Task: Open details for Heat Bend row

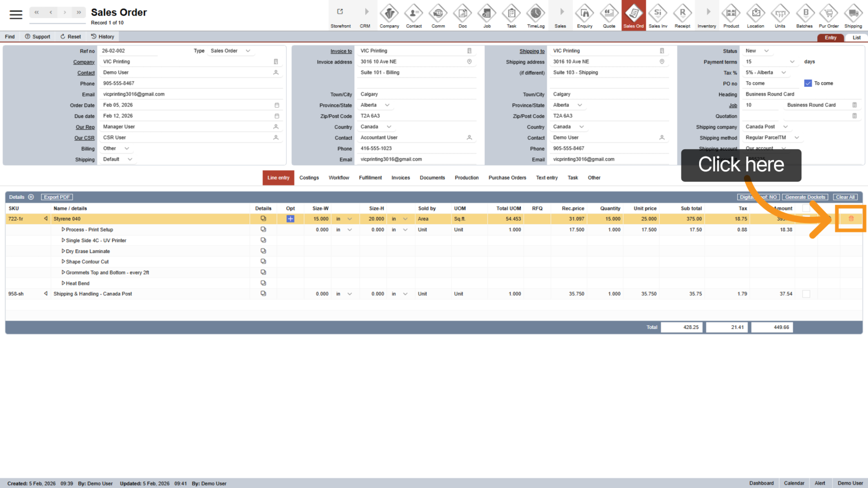Action: point(263,283)
